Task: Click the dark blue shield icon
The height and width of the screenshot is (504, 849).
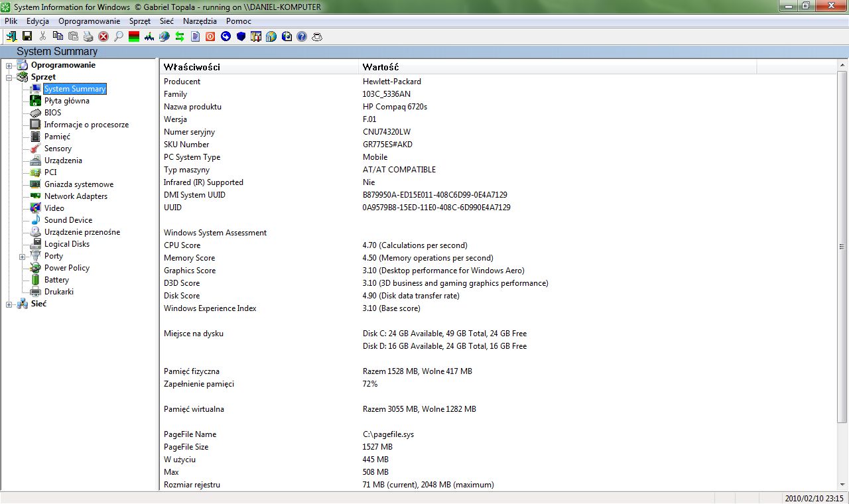Action: [x=241, y=36]
